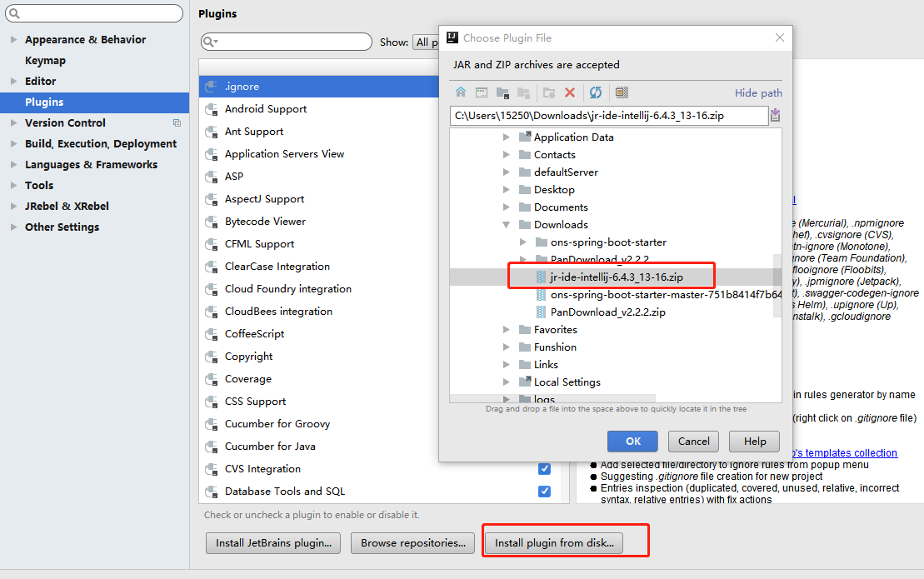Click the Application Data shortcut folder icon
The image size is (924, 579).
(x=524, y=137)
